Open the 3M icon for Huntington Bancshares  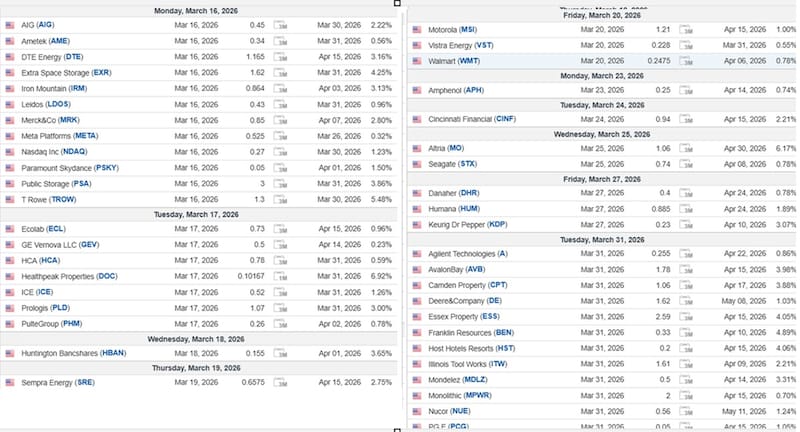point(283,353)
